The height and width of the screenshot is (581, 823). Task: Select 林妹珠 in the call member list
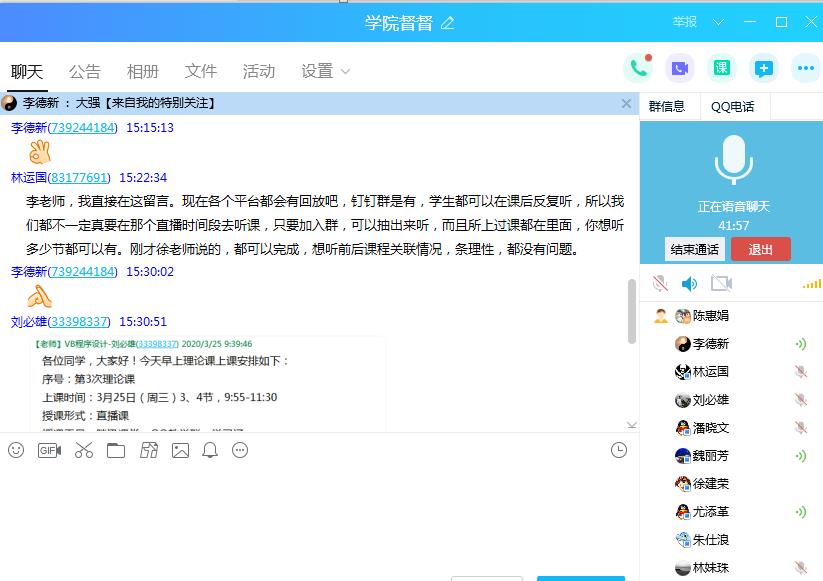tap(710, 567)
